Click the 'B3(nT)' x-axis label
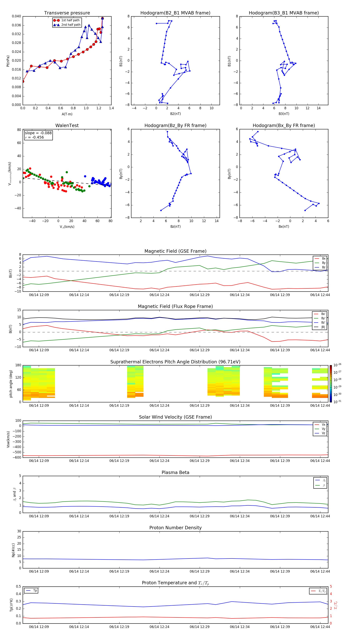Screen dimensions: 351x644 click(x=284, y=114)
